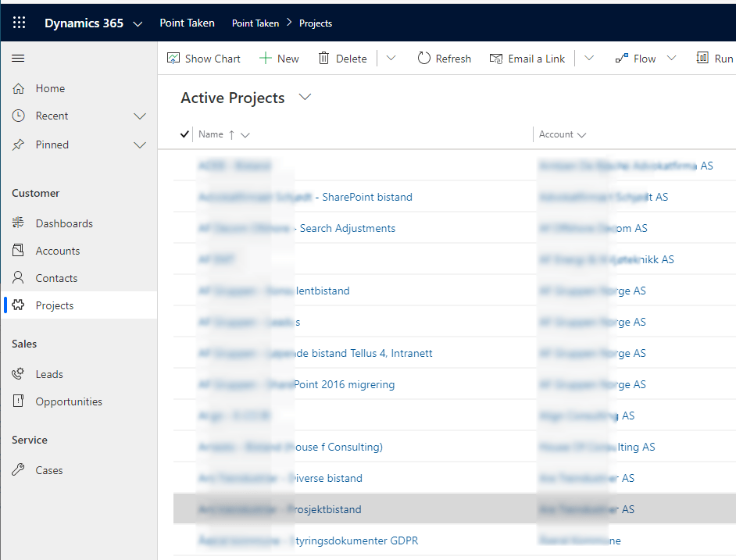Open the Dynamics 365 app launcher waffle
The height and width of the screenshot is (560, 736).
point(20,23)
